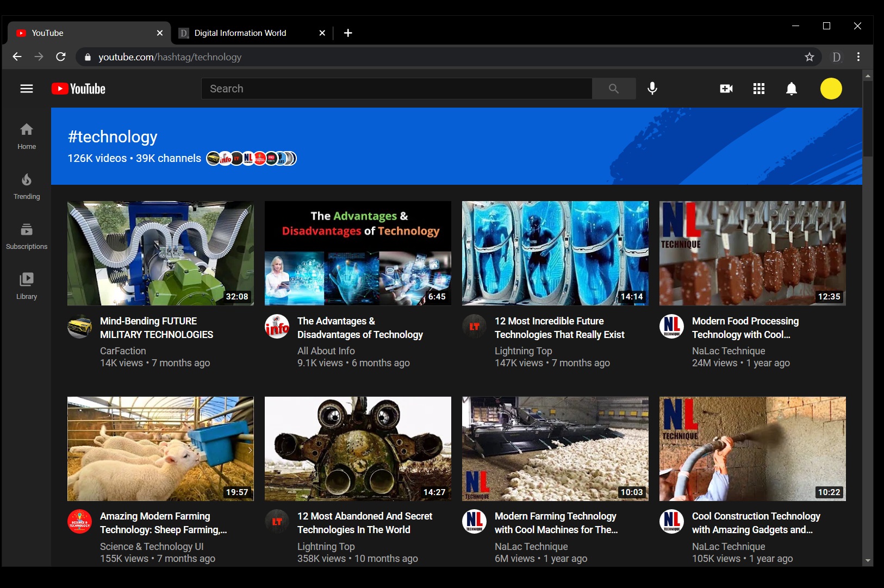The height and width of the screenshot is (588, 884).
Task: Open the Library sidebar section
Action: coord(26,286)
